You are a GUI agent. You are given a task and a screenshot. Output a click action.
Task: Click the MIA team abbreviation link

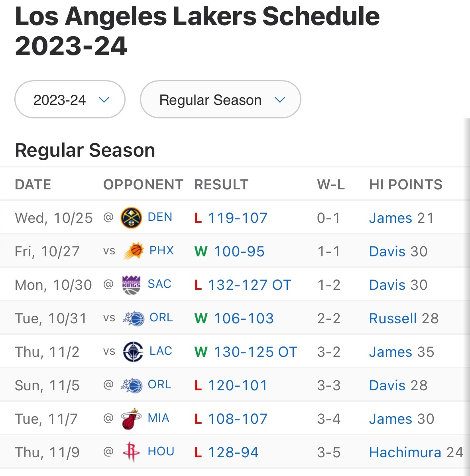(x=158, y=418)
